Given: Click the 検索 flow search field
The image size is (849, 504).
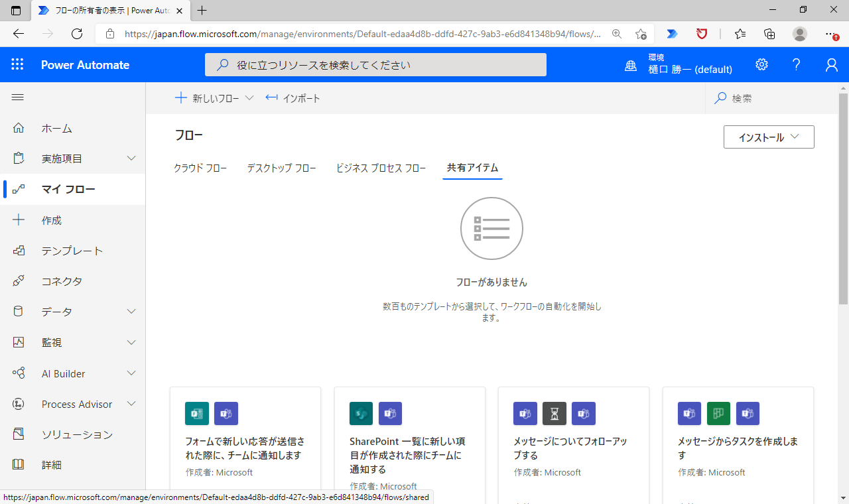Looking at the screenshot, I should 771,98.
